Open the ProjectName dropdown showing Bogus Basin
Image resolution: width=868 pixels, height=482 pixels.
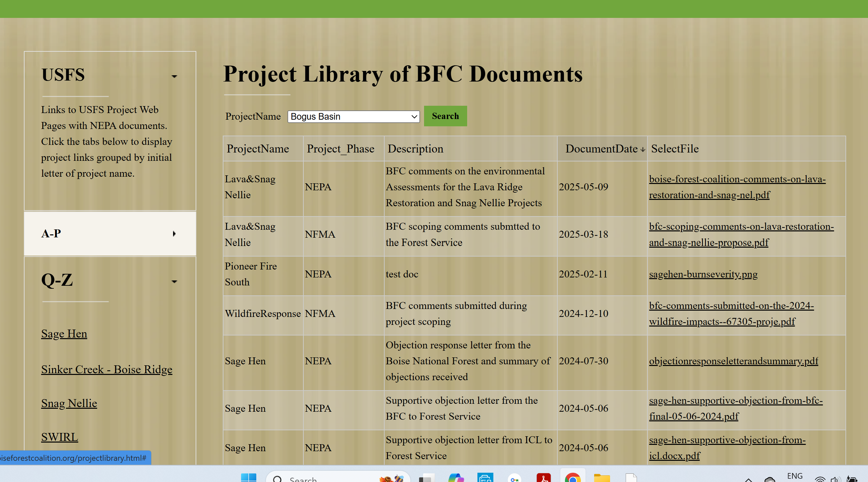pyautogui.click(x=353, y=117)
